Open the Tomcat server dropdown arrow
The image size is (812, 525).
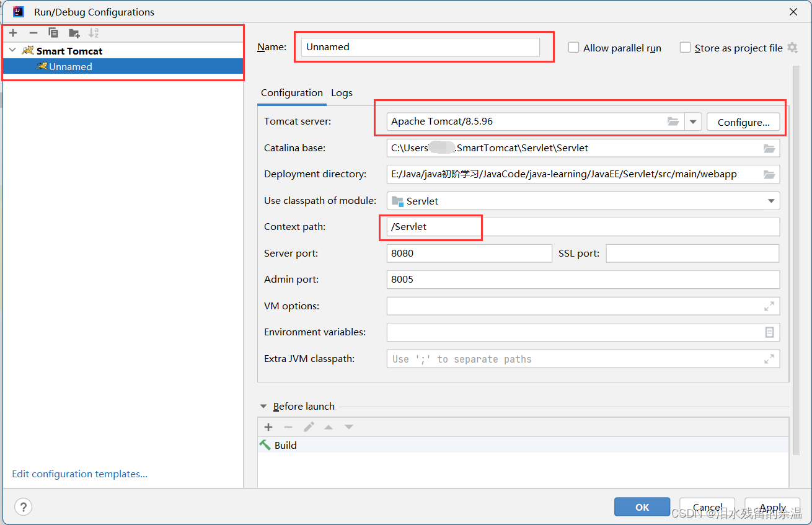click(x=694, y=121)
